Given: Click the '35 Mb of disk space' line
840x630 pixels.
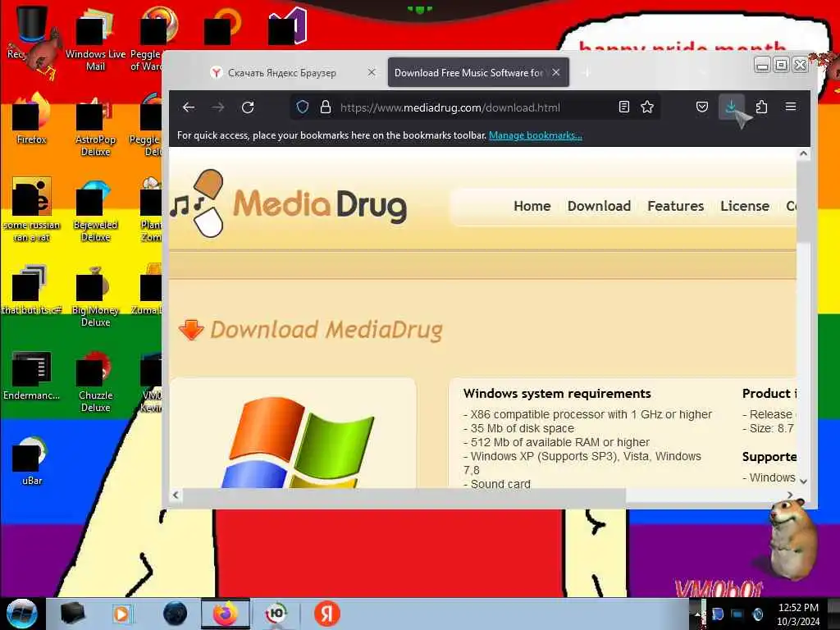Looking at the screenshot, I should click(518, 428).
